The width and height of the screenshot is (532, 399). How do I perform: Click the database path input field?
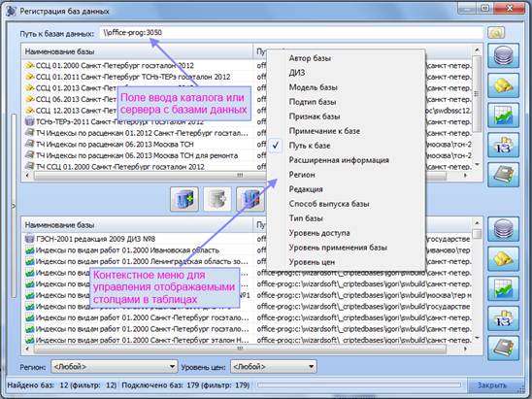291,33
